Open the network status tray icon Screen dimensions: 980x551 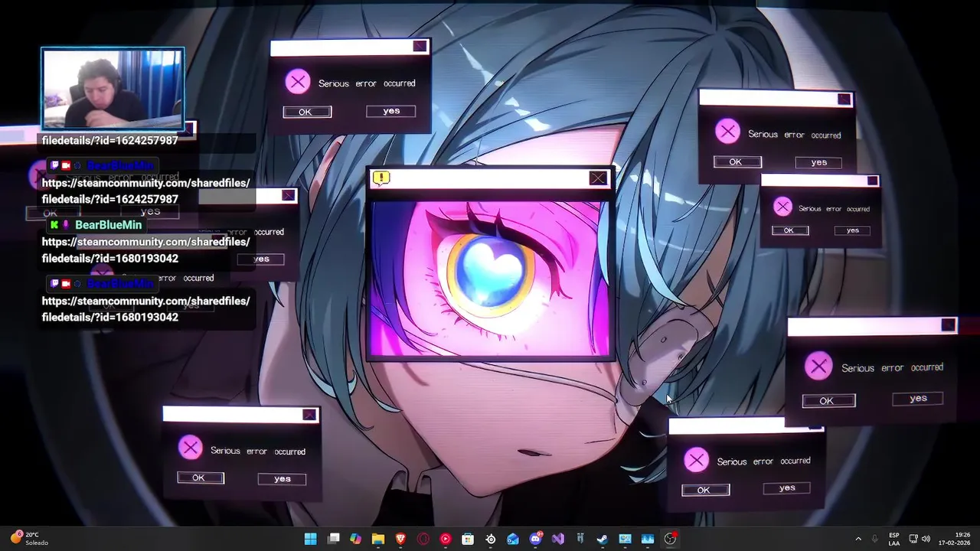coord(913,539)
